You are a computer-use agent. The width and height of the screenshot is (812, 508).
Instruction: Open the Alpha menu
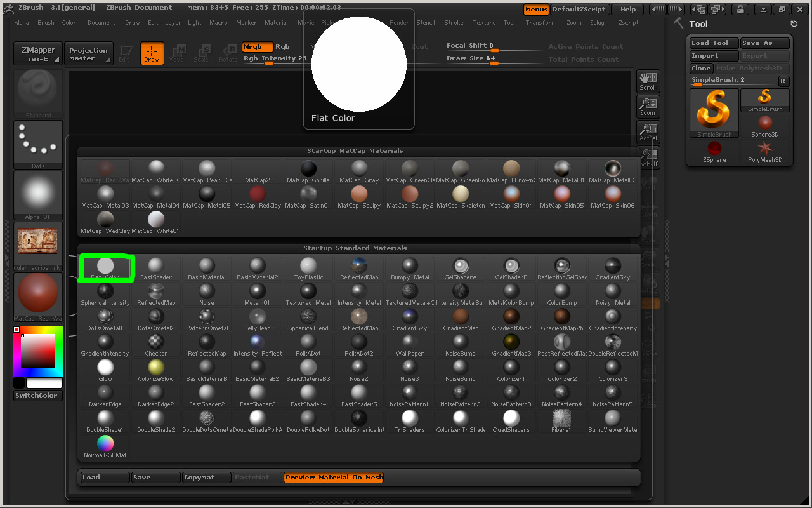click(x=22, y=23)
